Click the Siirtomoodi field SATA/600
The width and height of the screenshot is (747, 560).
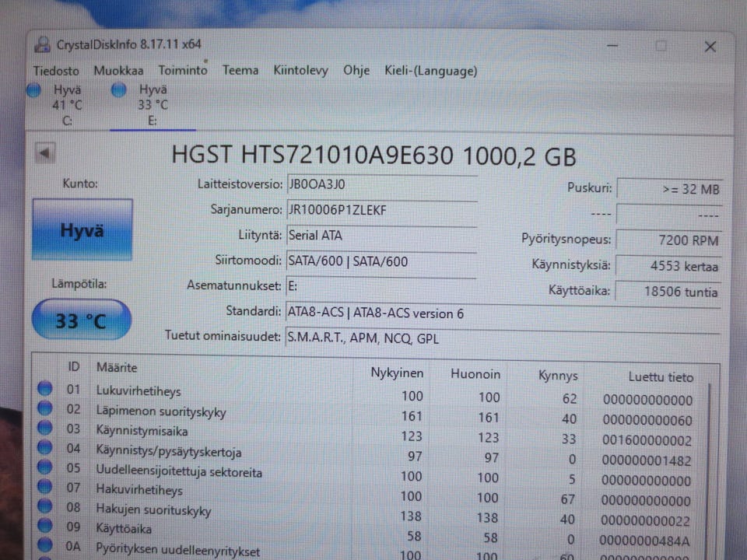(381, 261)
